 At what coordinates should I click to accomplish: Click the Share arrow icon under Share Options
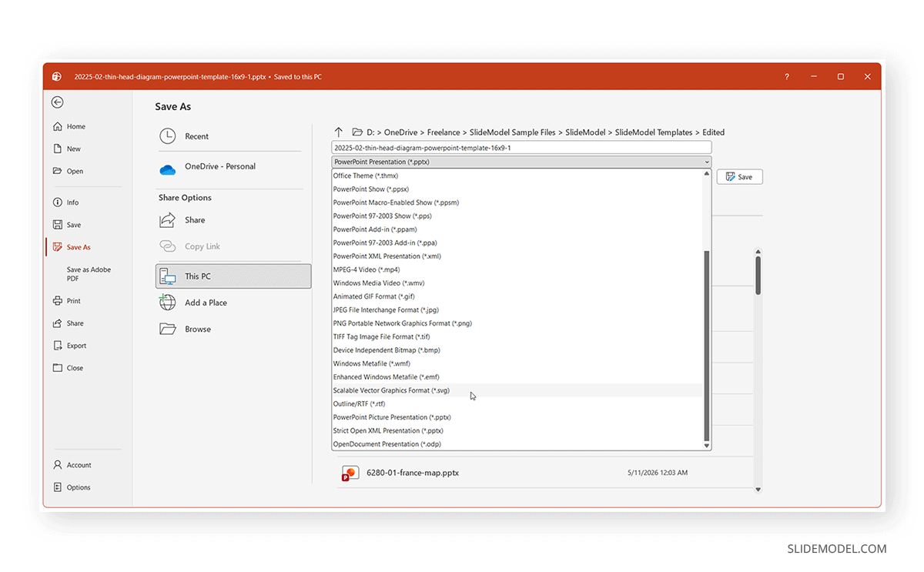coord(167,220)
